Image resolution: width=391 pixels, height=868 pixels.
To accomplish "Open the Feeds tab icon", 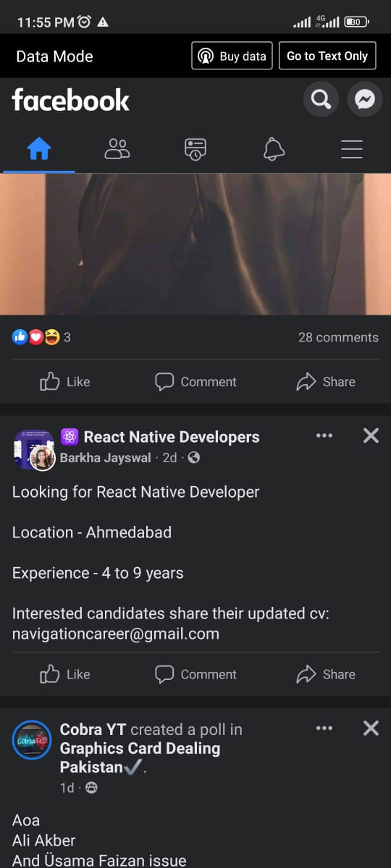I will 195,149.
